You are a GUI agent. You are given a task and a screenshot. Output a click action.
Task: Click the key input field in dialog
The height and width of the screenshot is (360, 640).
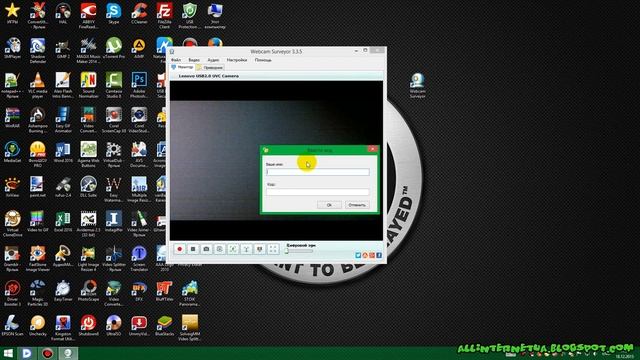(318, 192)
